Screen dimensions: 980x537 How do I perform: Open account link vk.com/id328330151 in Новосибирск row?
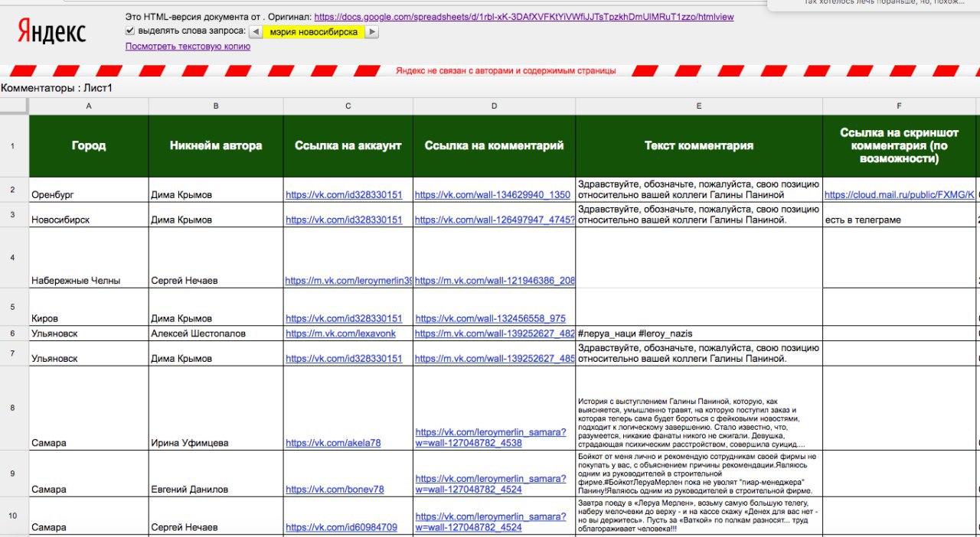(344, 220)
